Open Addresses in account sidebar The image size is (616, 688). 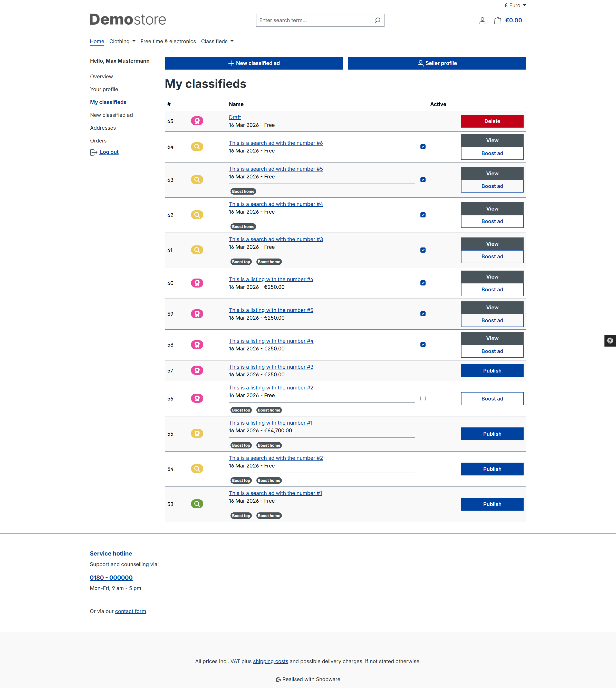[103, 128]
